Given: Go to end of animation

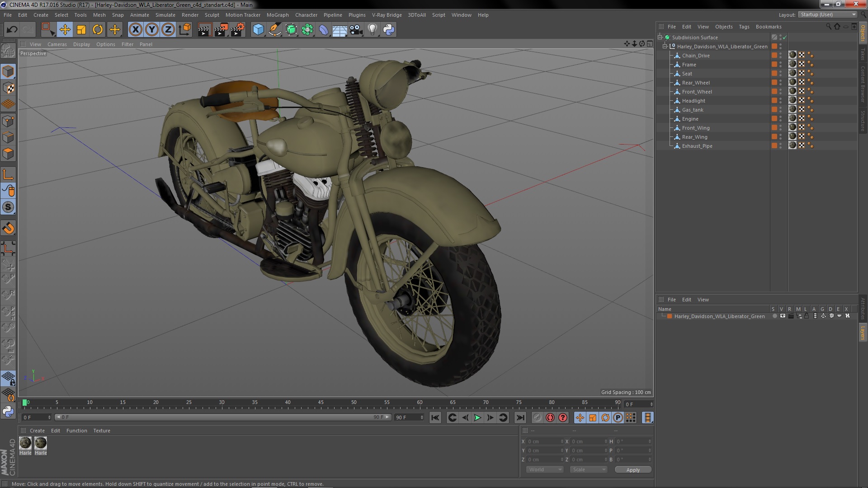Looking at the screenshot, I should [520, 418].
